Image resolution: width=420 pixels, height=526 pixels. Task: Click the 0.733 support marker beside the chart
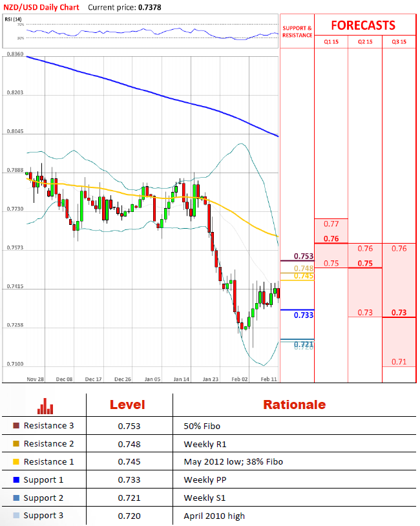tap(304, 315)
